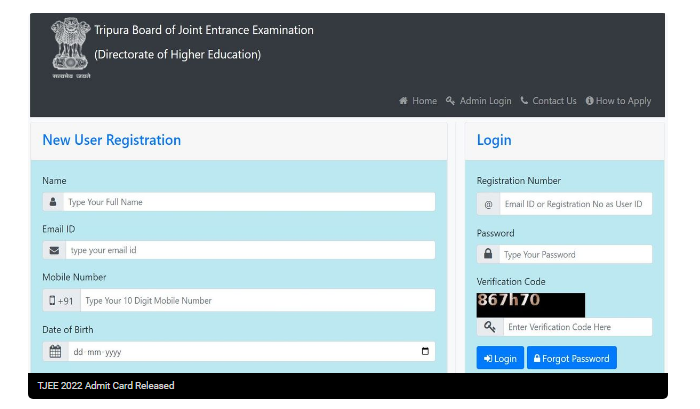
Task: Click the @ icon beside Registration Number
Action: pyautogui.click(x=488, y=204)
